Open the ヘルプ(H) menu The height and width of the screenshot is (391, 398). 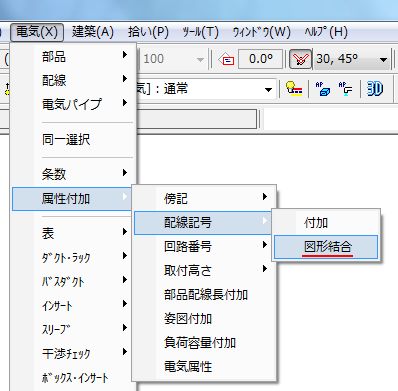326,32
